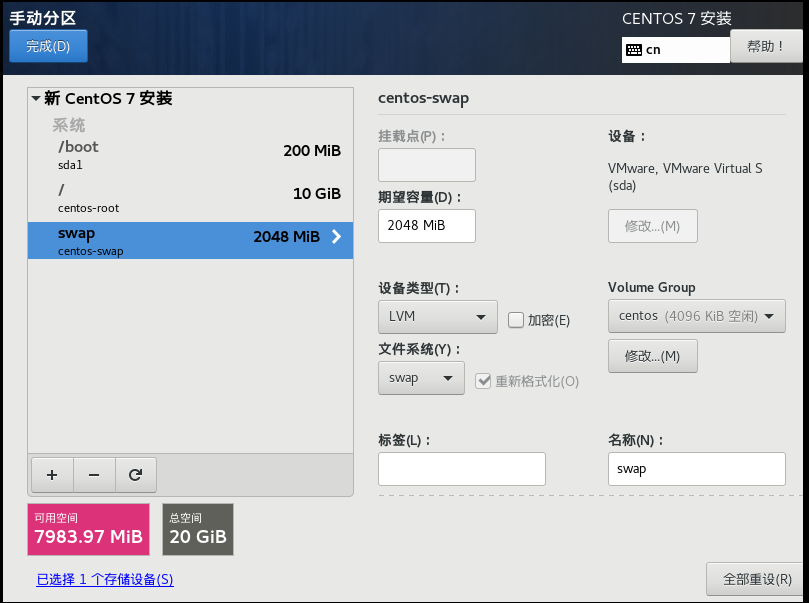This screenshot has width=809, height=603.
Task: Click the 可用空间 7983.97 MiB box
Action: pos(88,529)
